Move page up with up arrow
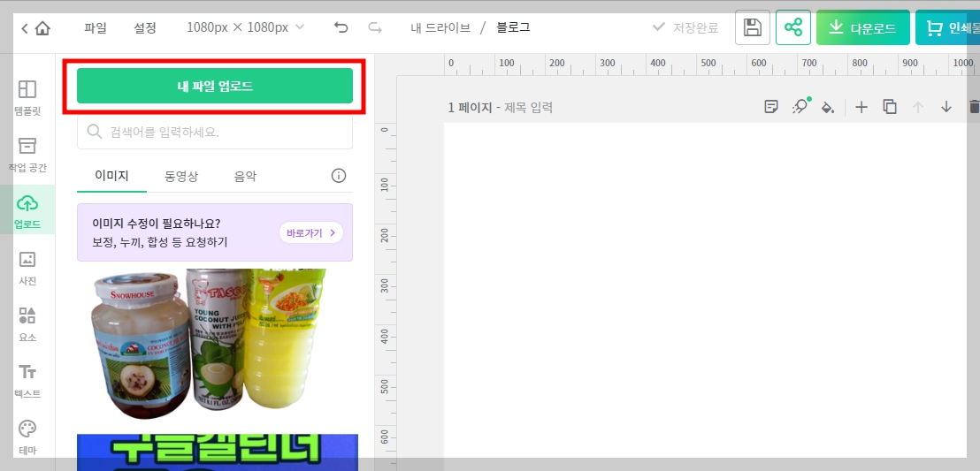980x471 pixels. click(x=918, y=107)
